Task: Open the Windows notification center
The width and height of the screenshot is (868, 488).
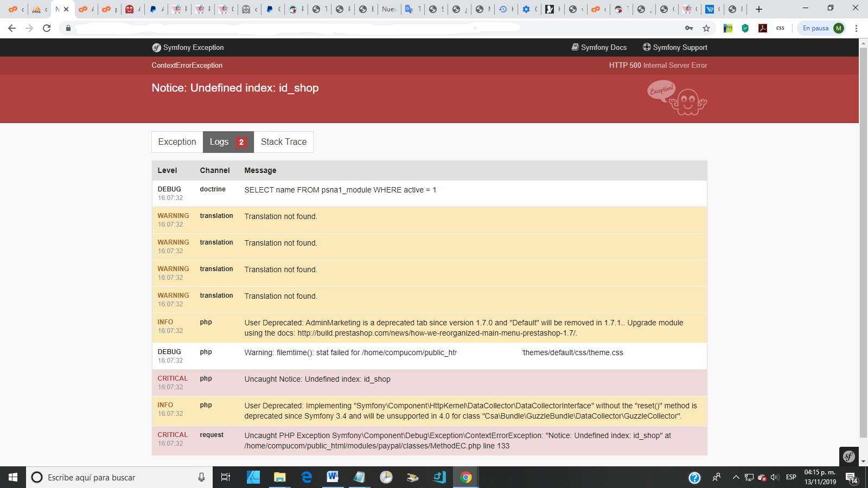Action: tap(852, 477)
